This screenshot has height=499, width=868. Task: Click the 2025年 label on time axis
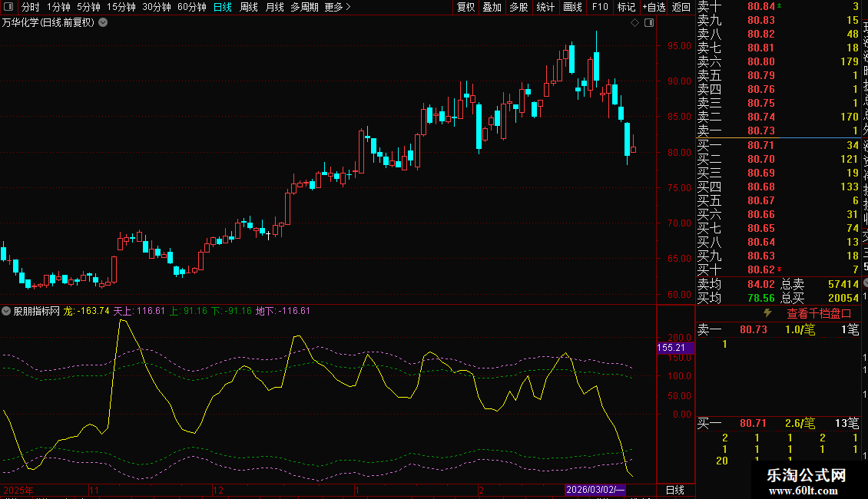pos(18,490)
